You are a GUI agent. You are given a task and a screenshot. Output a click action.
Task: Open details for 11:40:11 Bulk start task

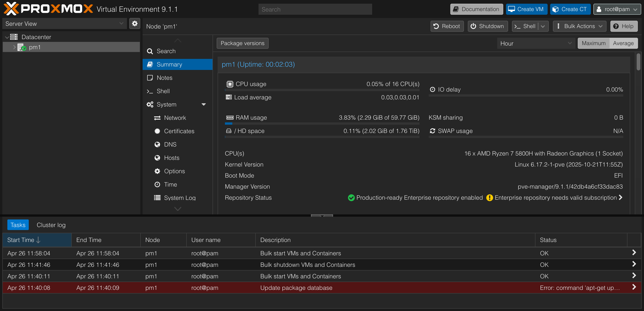(634, 276)
